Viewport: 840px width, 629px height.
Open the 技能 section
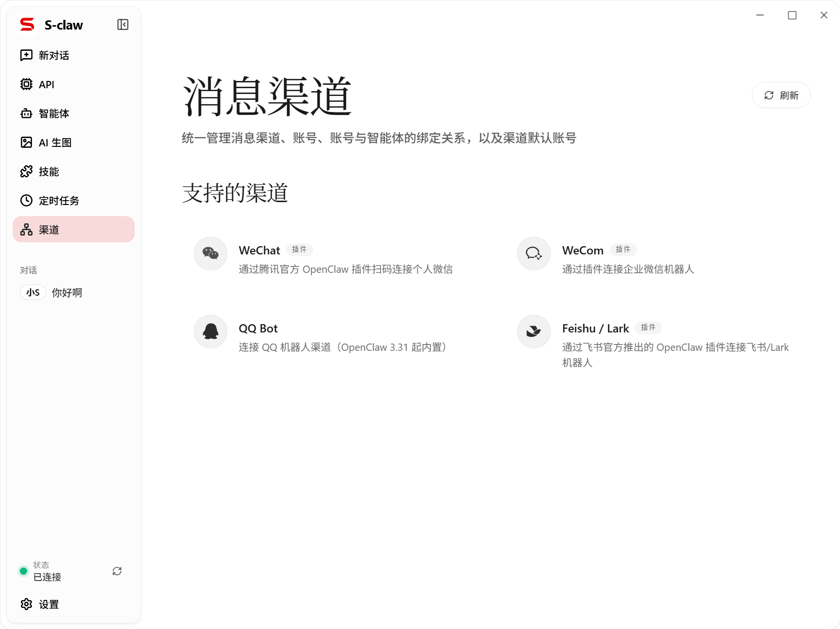click(x=74, y=172)
